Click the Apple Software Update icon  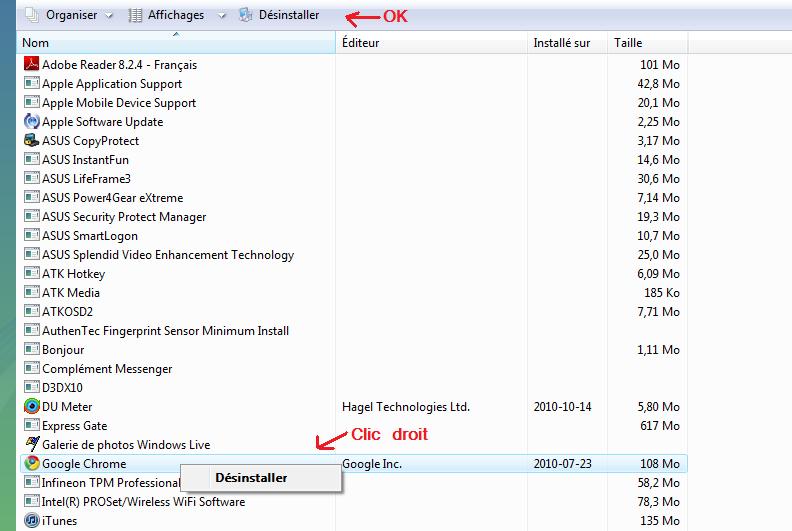click(x=31, y=121)
